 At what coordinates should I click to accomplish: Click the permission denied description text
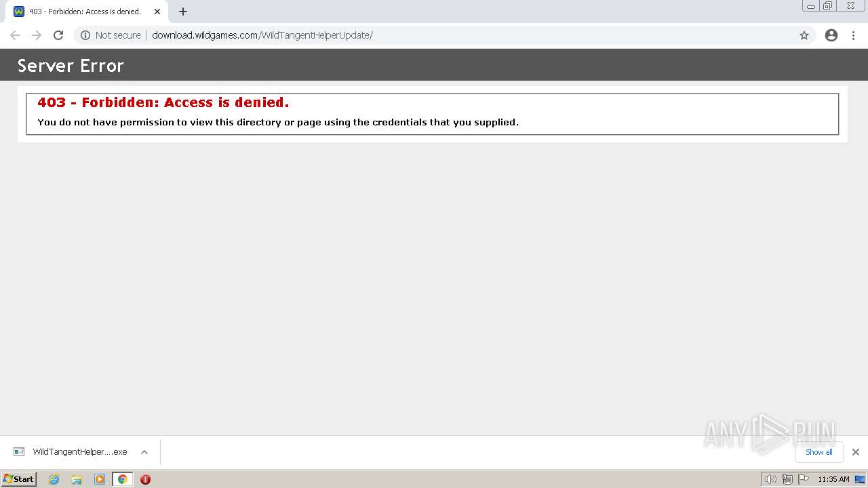[x=278, y=123]
